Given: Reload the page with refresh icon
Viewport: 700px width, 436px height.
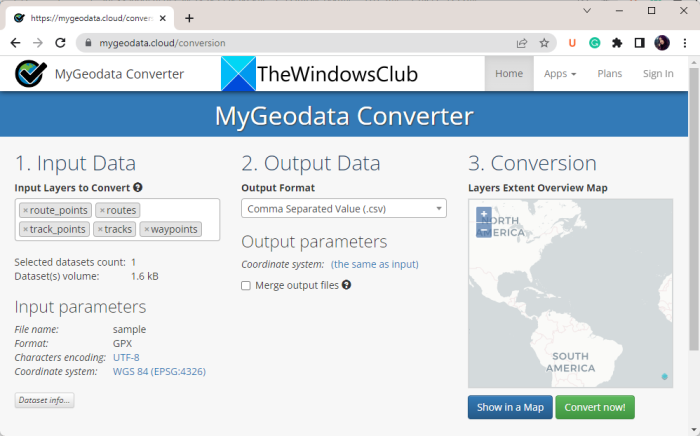Looking at the screenshot, I should (x=60, y=43).
